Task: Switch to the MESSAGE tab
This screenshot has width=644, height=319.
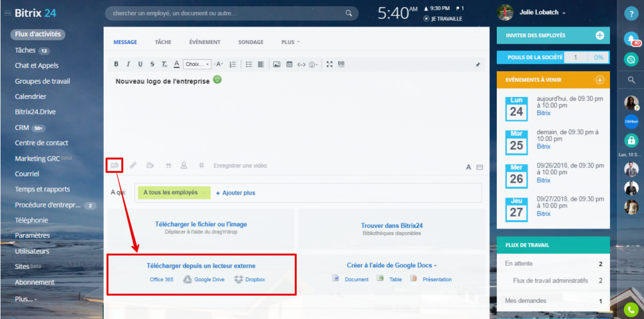Action: (x=125, y=42)
